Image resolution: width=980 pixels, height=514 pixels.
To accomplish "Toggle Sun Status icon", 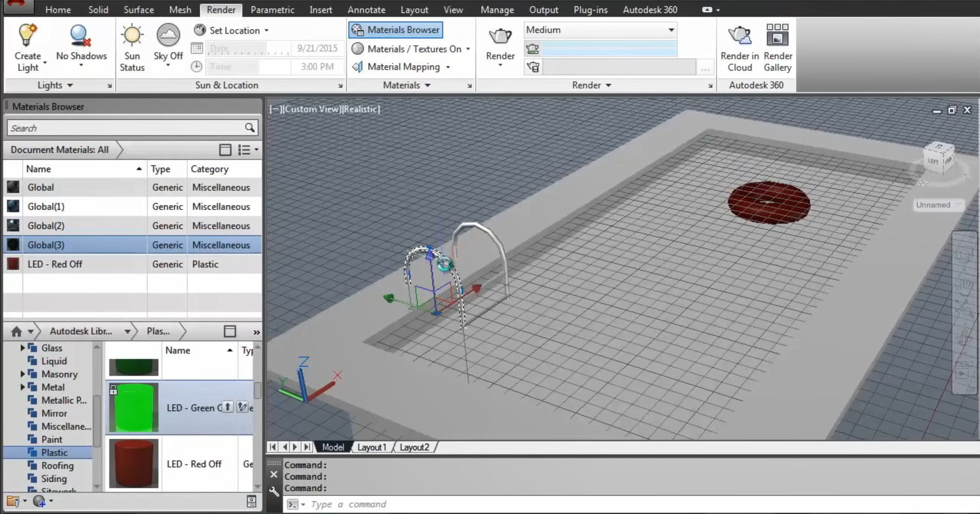I will pos(132,35).
